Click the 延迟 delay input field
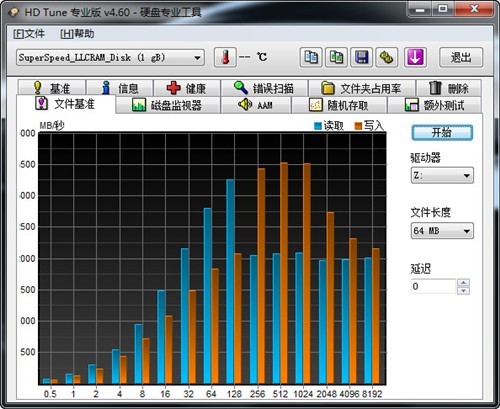The height and width of the screenshot is (409, 500). pos(433,286)
